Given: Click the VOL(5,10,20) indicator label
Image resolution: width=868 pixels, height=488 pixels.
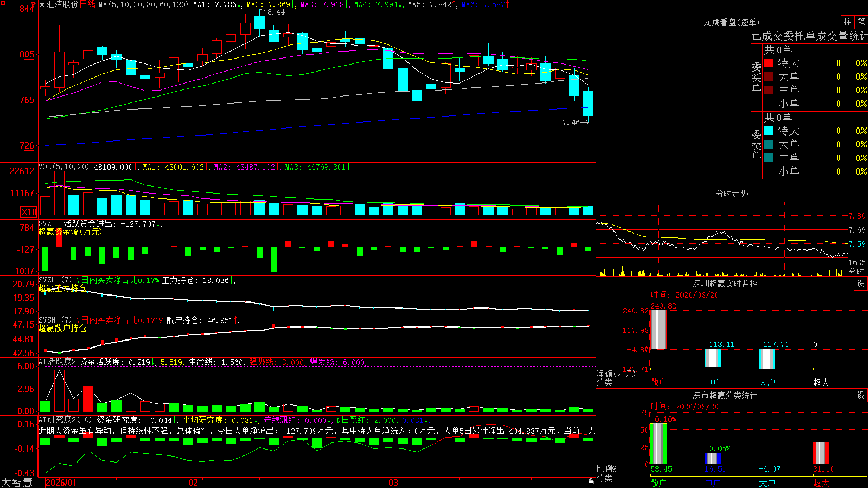Looking at the screenshot, I should pos(63,167).
